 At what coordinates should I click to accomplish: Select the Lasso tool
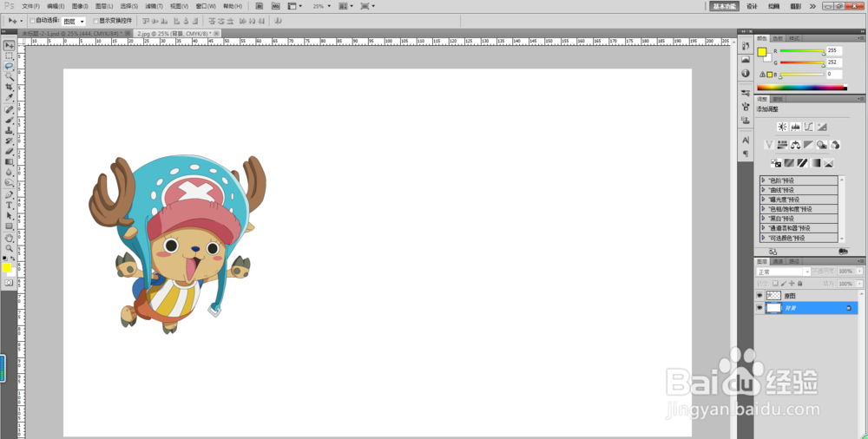pos(9,67)
